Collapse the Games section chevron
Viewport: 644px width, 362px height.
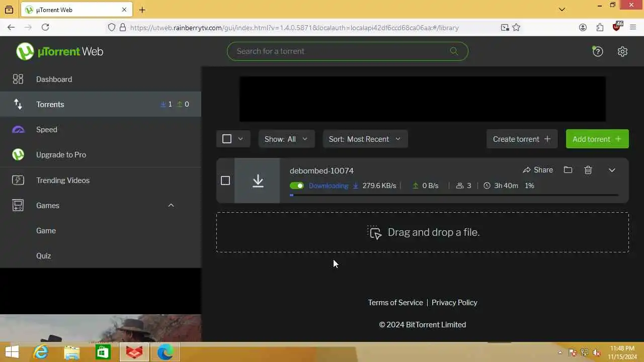(x=171, y=205)
